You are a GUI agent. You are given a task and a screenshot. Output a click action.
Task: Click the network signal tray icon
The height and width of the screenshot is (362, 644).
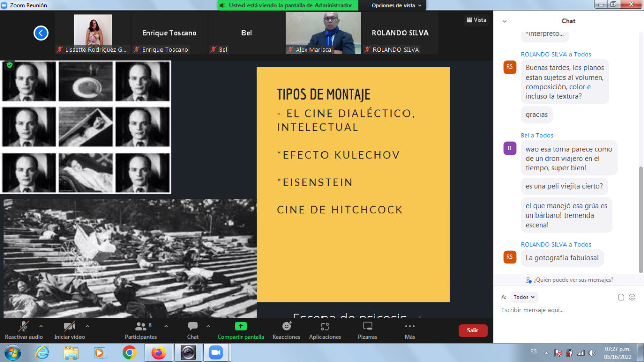[581, 353]
